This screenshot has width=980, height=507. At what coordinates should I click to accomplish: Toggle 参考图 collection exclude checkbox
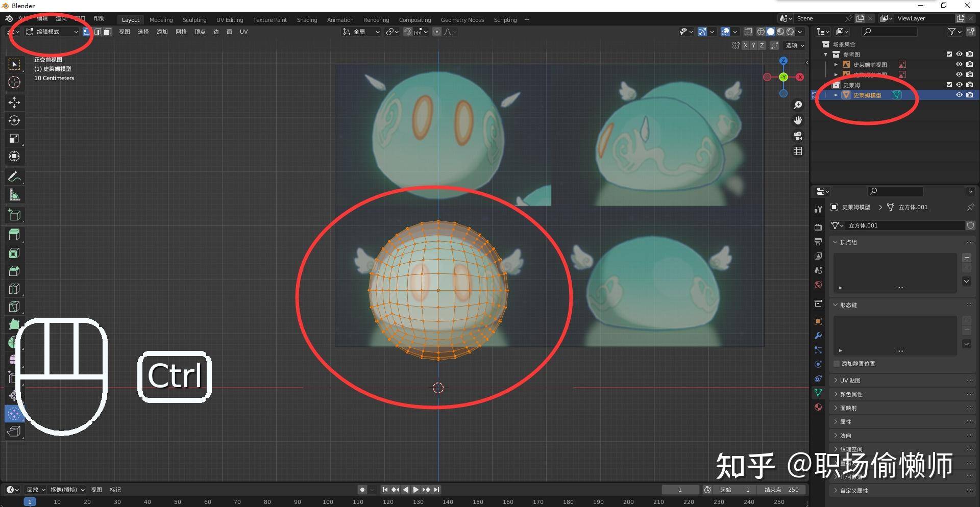pyautogui.click(x=949, y=54)
